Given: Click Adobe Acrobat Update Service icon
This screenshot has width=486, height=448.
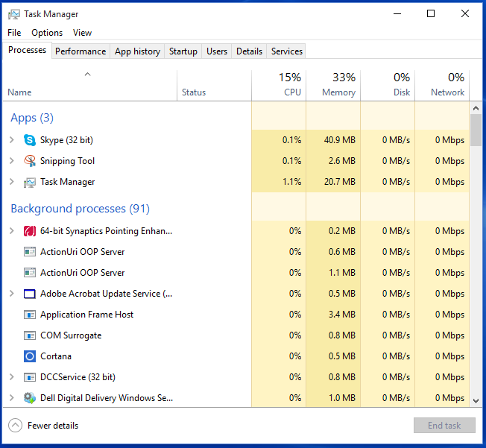Looking at the screenshot, I should coord(30,294).
